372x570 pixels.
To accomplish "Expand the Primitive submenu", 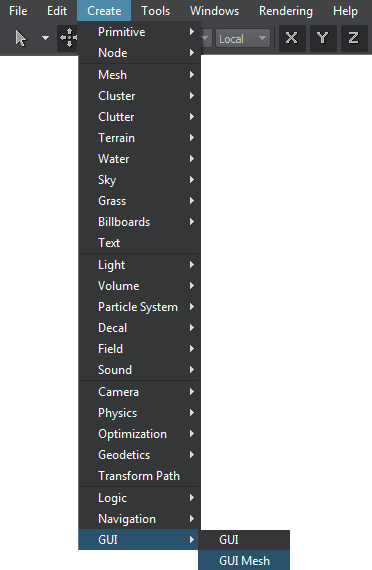I will 140,32.
